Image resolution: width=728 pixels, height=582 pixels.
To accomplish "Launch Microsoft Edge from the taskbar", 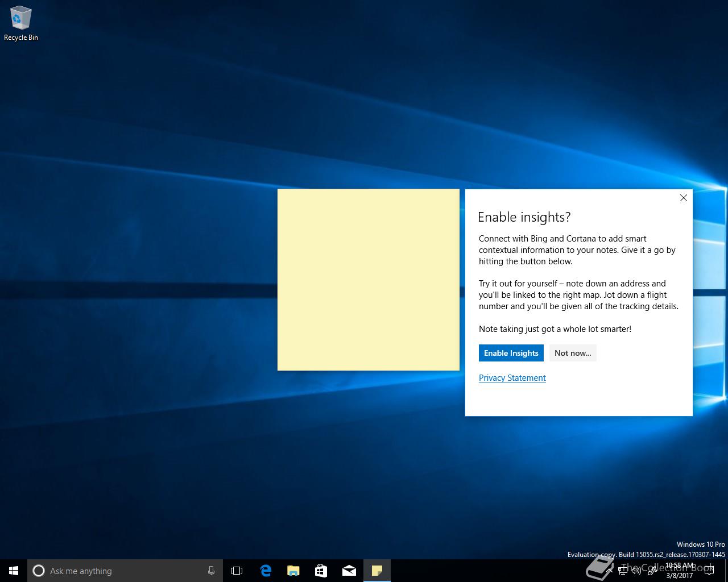I will [265, 571].
